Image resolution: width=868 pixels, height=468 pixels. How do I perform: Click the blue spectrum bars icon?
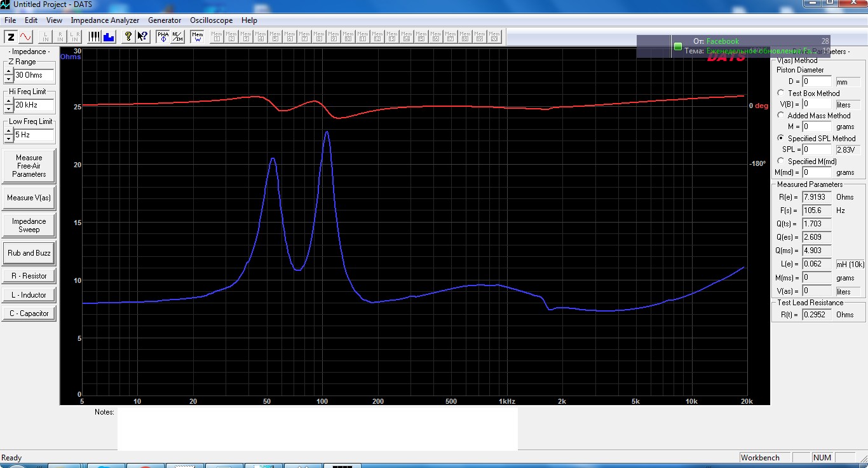[109, 37]
